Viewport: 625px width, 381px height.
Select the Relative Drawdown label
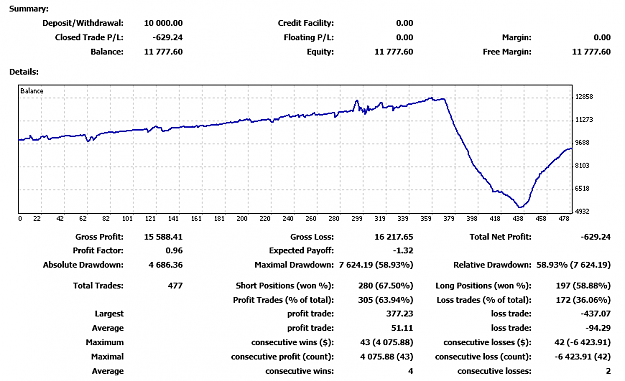pos(492,265)
